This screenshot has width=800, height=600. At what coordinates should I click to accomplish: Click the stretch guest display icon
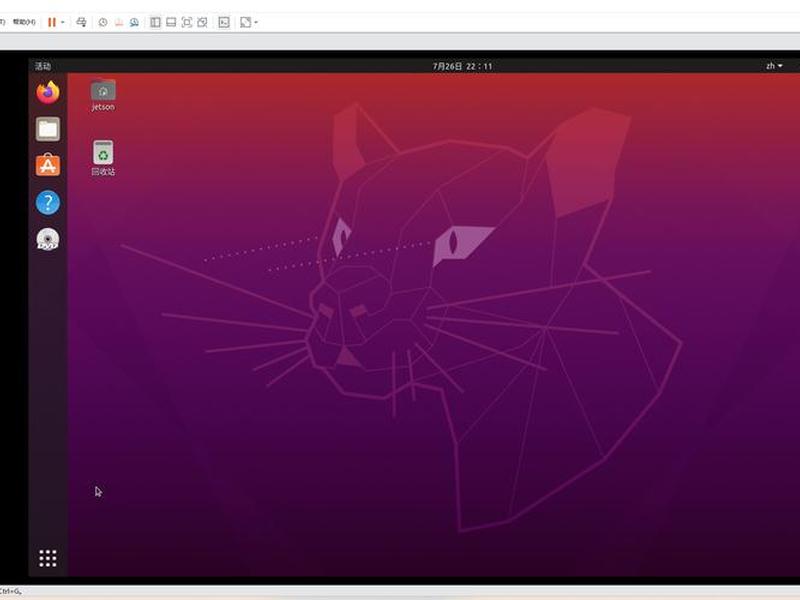[245, 22]
